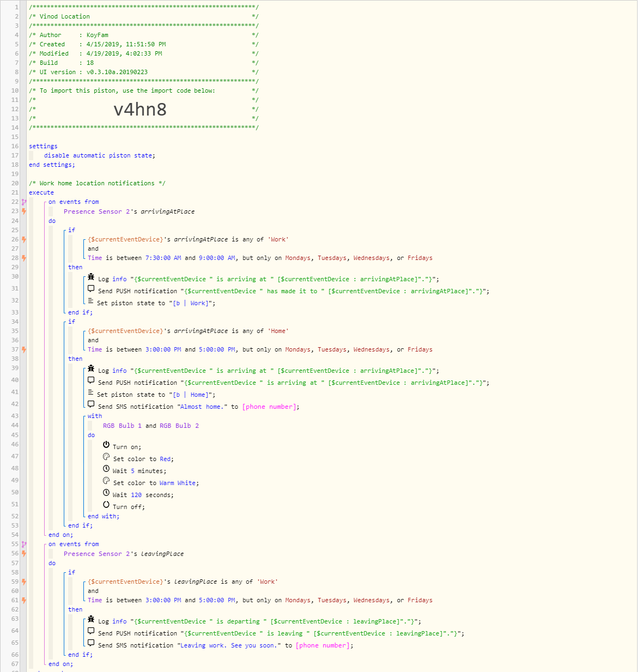Click the 'Home' value in the arrivingAtPlace condition
This screenshot has height=672, width=642.
tap(278, 331)
